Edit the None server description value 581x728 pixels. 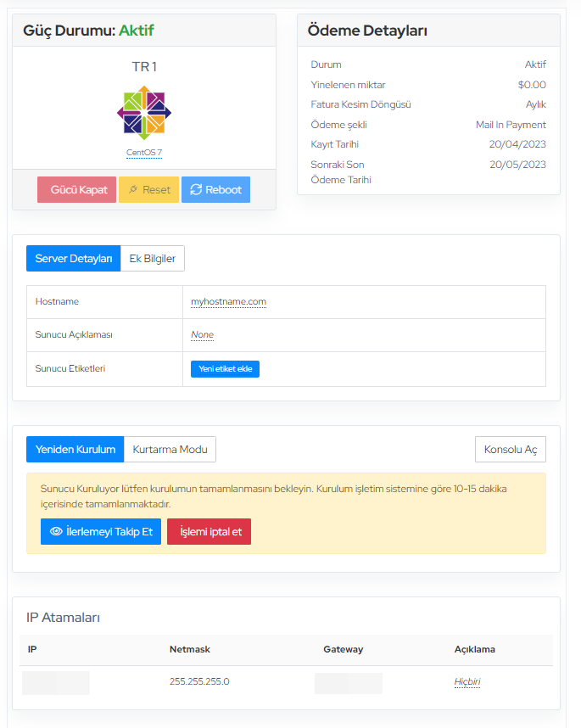tap(202, 334)
